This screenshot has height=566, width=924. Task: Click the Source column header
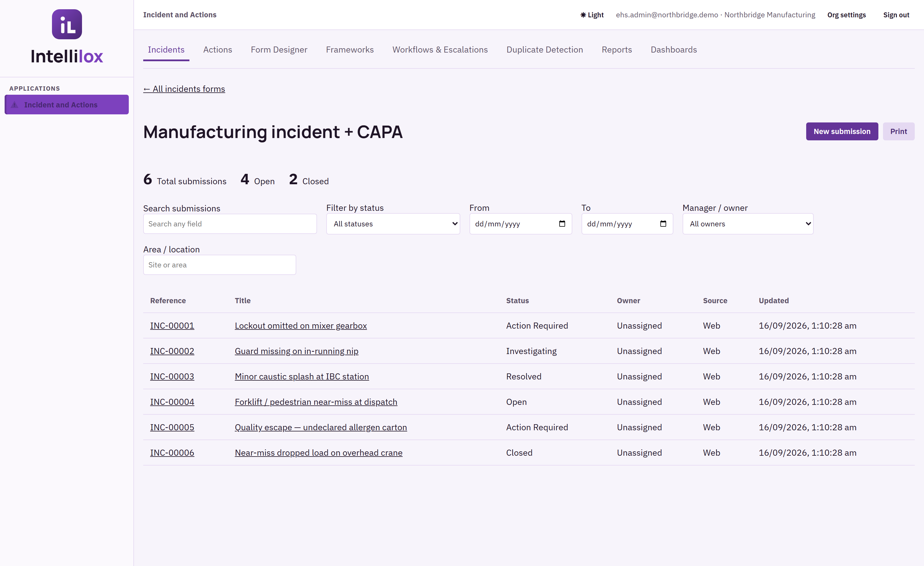715,300
